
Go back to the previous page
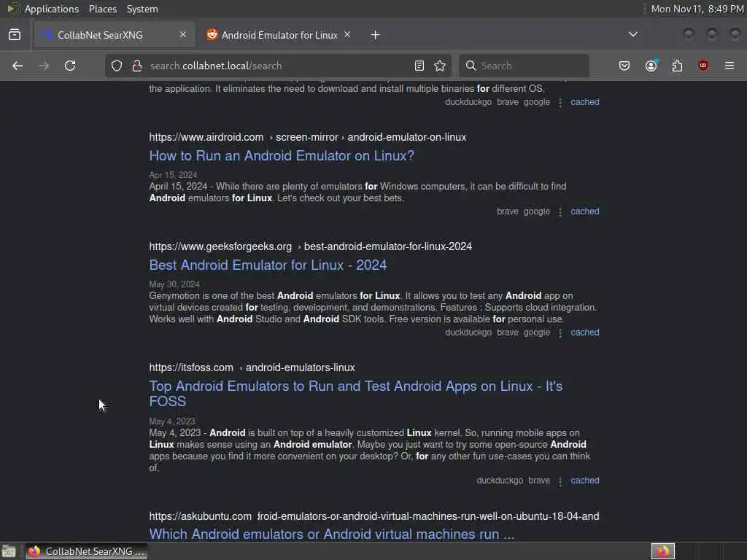[x=18, y=66]
